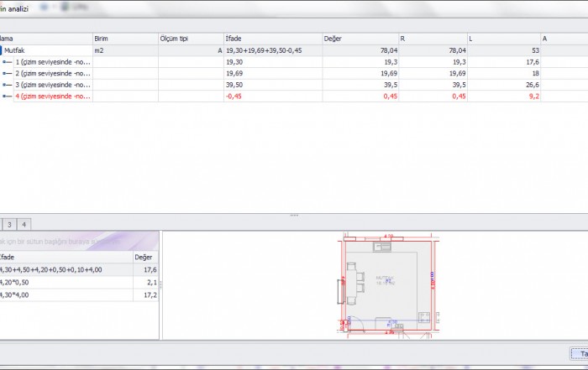Click the horizontal splitter between panels
The width and height of the screenshot is (588, 370).
coord(294,215)
